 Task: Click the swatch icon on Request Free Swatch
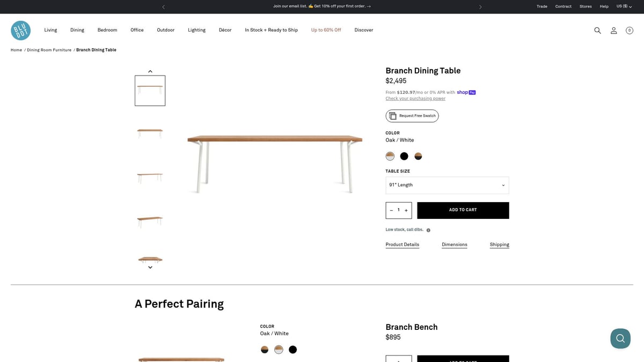(x=393, y=115)
